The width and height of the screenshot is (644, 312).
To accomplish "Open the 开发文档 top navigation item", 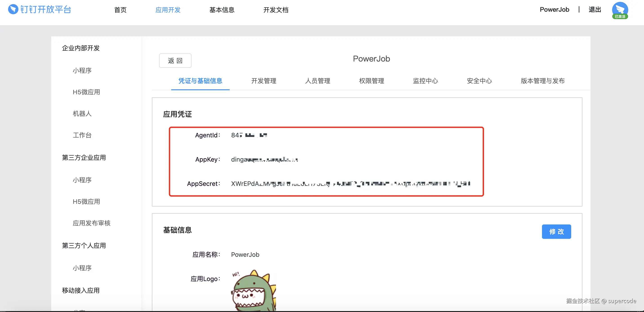I will click(275, 10).
